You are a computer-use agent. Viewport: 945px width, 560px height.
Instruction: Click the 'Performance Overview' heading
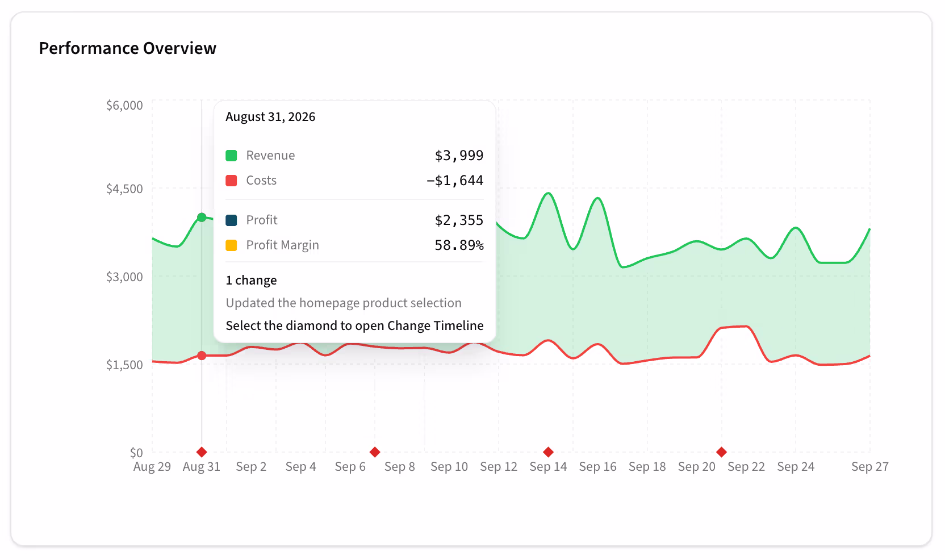click(x=128, y=48)
